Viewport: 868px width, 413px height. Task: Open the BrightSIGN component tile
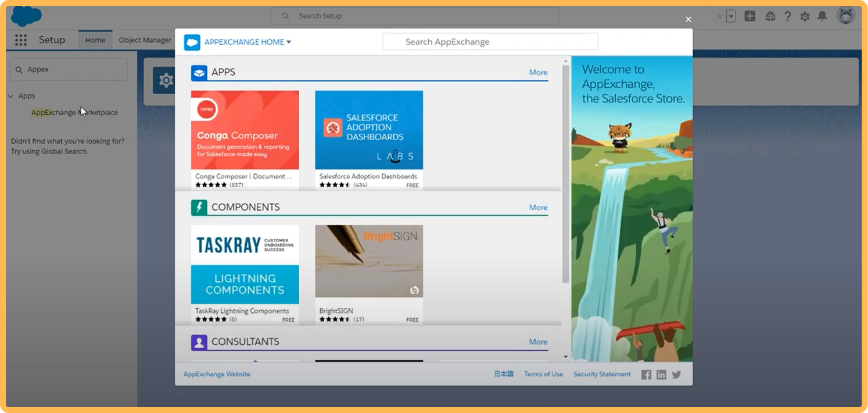(x=369, y=274)
